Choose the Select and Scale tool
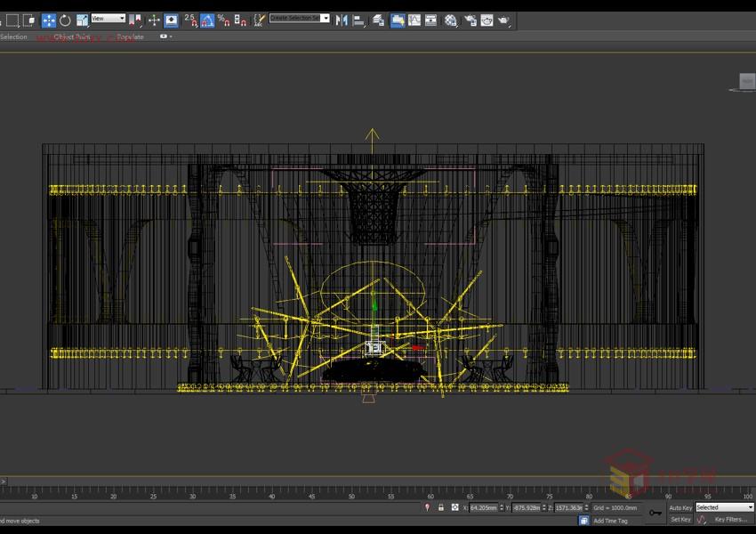The width and height of the screenshot is (756, 534). click(x=80, y=17)
